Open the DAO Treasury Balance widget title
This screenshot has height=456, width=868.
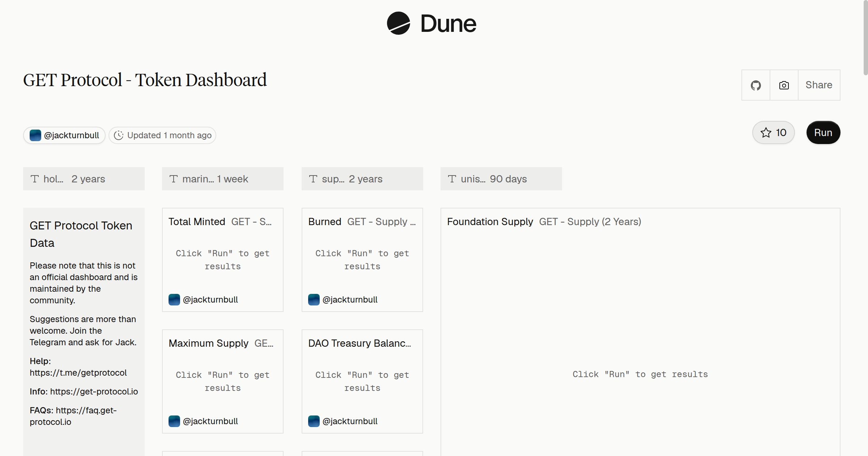click(x=359, y=343)
